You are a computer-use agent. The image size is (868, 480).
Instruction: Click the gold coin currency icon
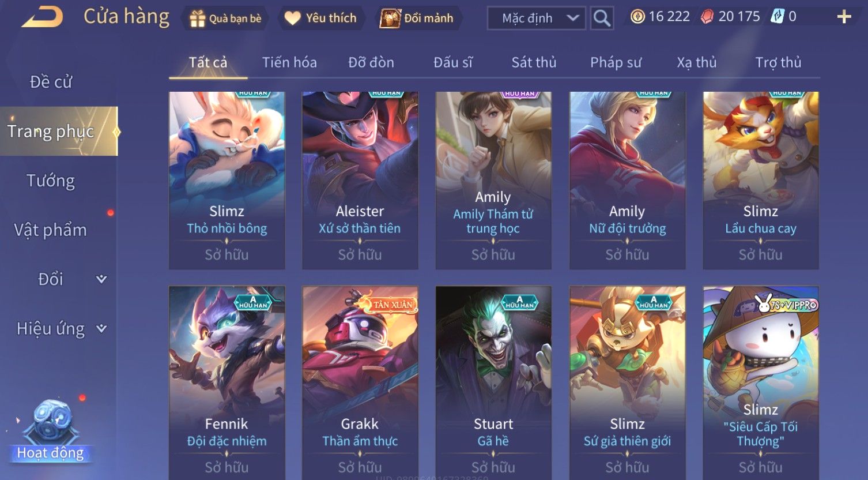(x=637, y=17)
